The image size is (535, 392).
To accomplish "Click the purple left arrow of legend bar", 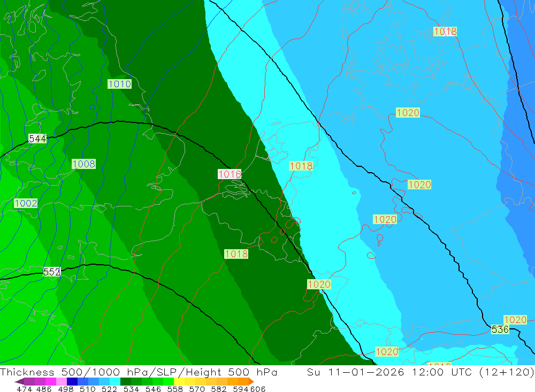I will pyautogui.click(x=19, y=381).
